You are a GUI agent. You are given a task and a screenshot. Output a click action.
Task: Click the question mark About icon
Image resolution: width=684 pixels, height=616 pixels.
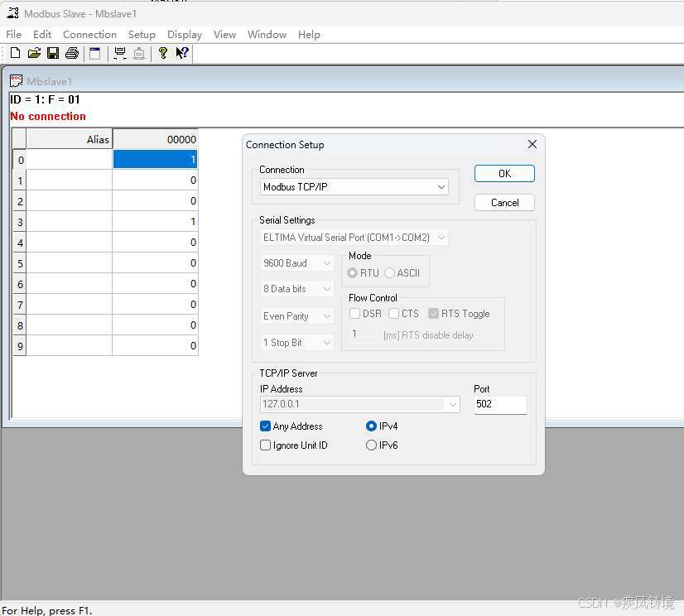[162, 53]
